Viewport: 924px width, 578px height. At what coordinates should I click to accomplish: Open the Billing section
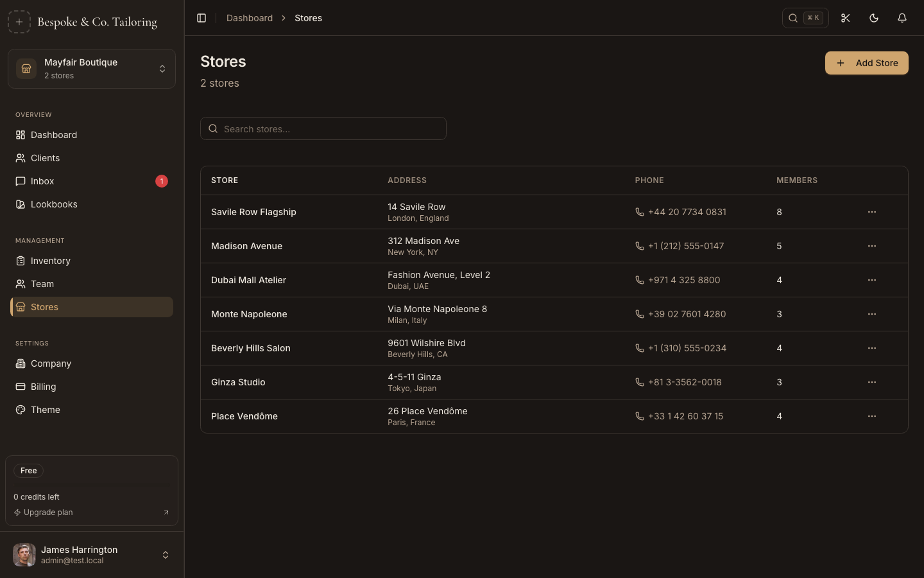[x=43, y=387]
